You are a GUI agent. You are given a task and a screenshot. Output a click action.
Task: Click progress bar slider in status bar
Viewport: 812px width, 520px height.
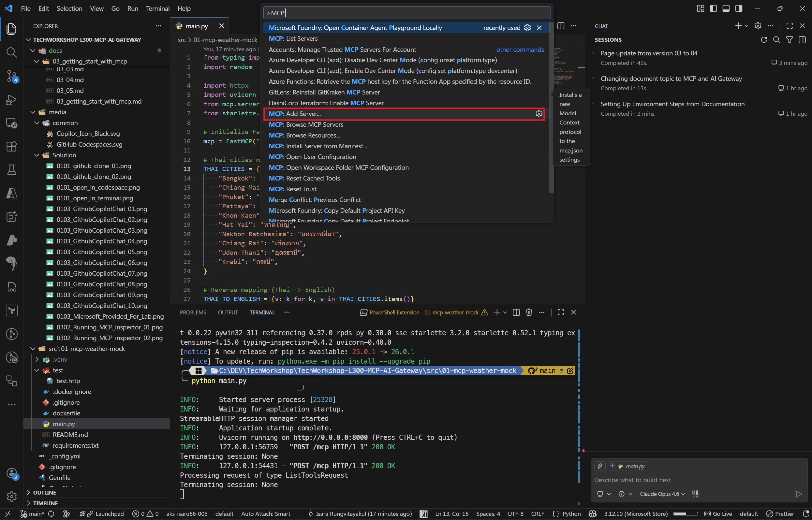pos(685,513)
